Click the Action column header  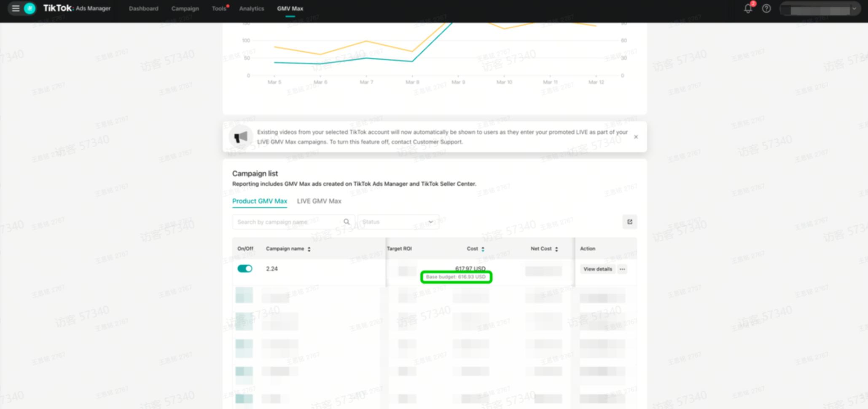(x=588, y=249)
